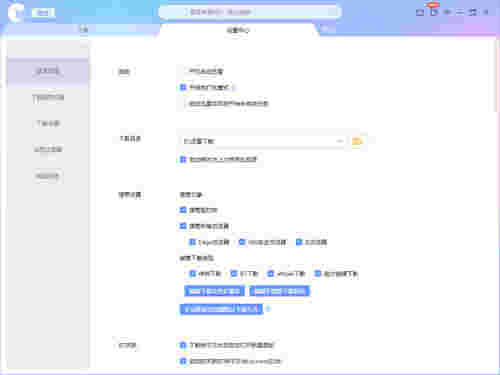Toggle the third, unchecked startup option
Viewport: 500px width, 375px height.
[x=183, y=104]
